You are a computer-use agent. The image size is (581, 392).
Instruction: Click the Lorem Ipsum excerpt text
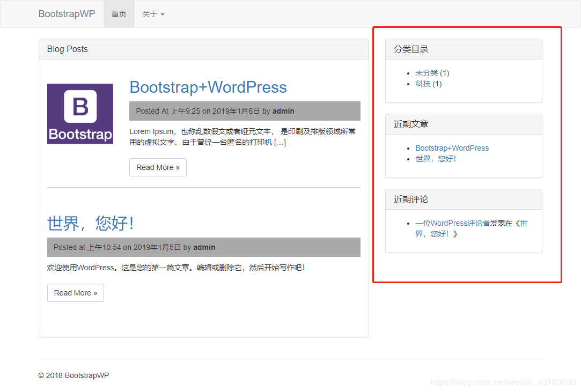point(242,137)
